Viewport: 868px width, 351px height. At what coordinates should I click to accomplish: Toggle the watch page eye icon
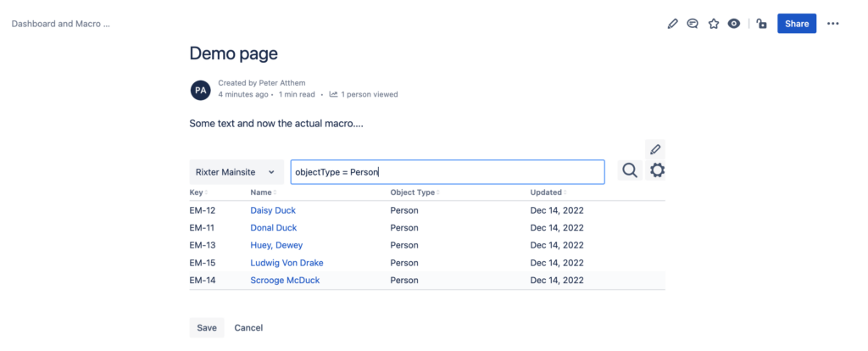click(x=734, y=24)
